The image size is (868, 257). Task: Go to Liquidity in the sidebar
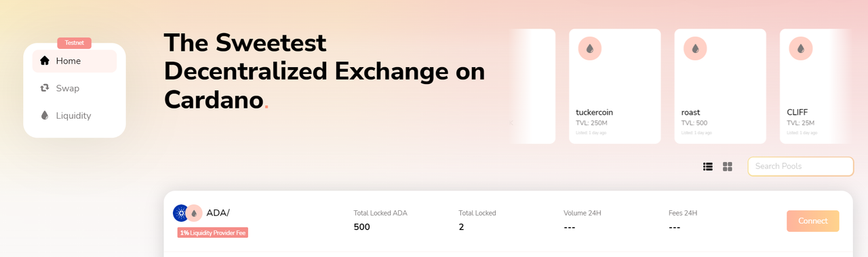(75, 115)
